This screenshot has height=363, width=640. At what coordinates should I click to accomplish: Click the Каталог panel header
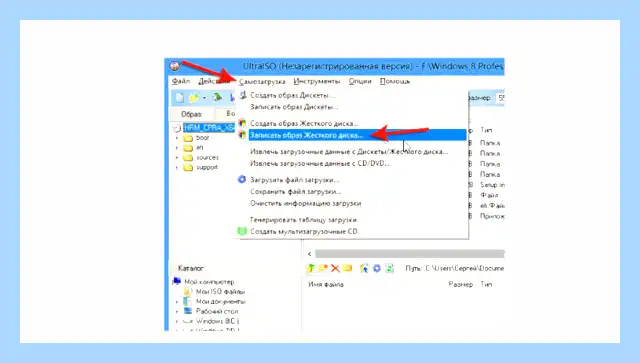pyautogui.click(x=191, y=268)
